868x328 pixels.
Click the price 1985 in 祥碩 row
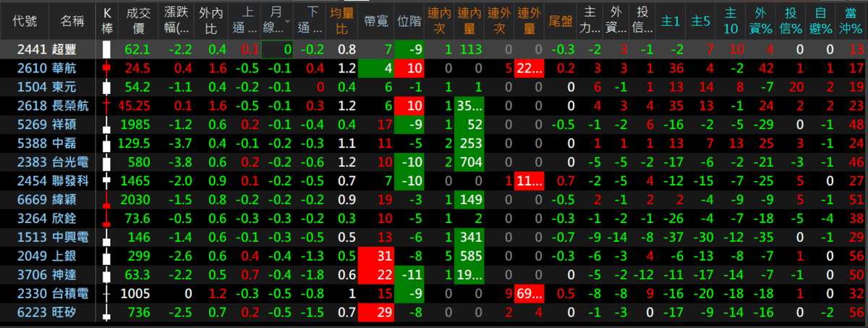[135, 125]
